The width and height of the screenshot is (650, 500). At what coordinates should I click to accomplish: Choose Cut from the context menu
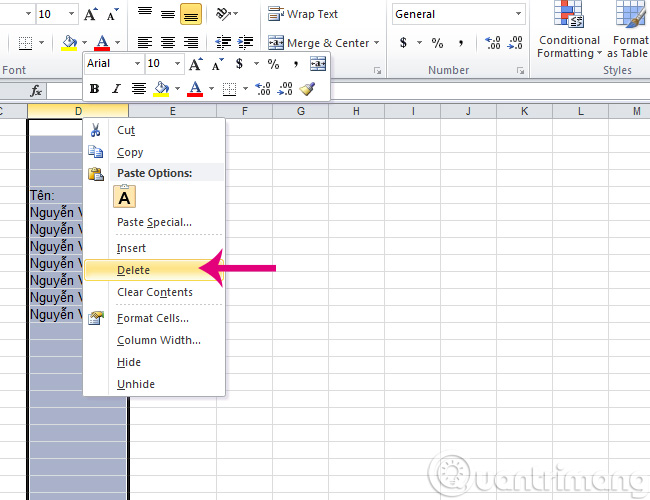click(x=154, y=130)
